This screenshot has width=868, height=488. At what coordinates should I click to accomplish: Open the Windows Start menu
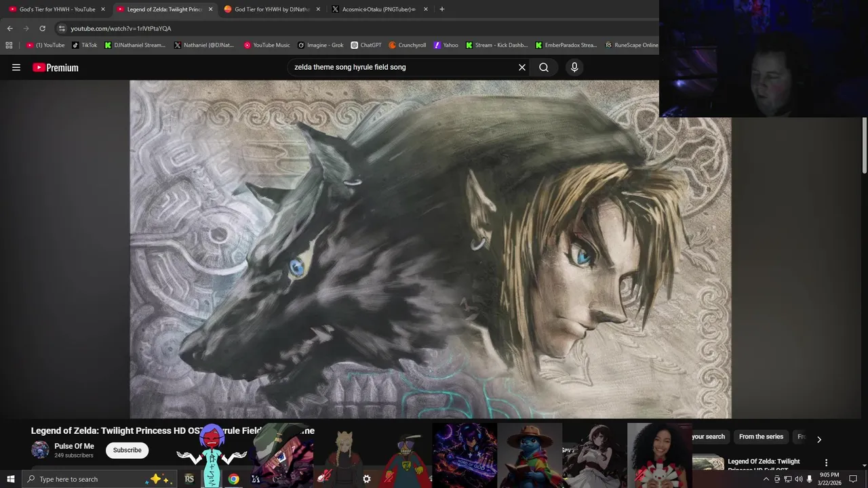pyautogui.click(x=10, y=479)
